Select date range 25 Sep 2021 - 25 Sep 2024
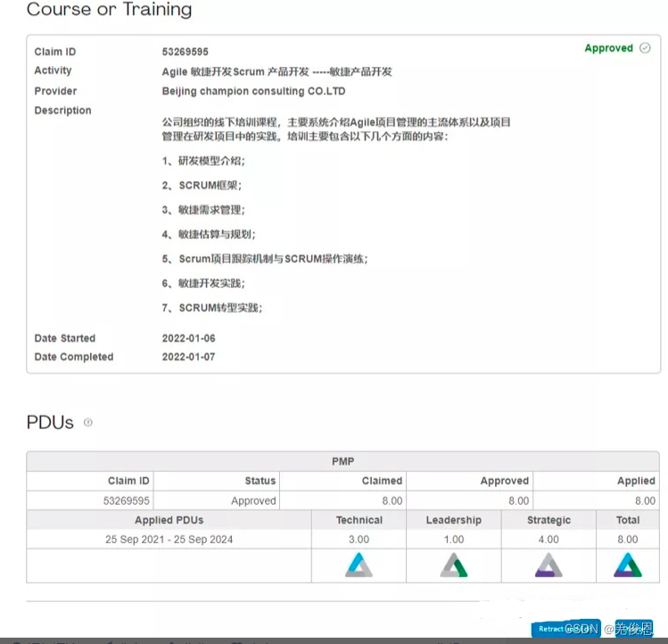668x644 pixels. (169, 539)
